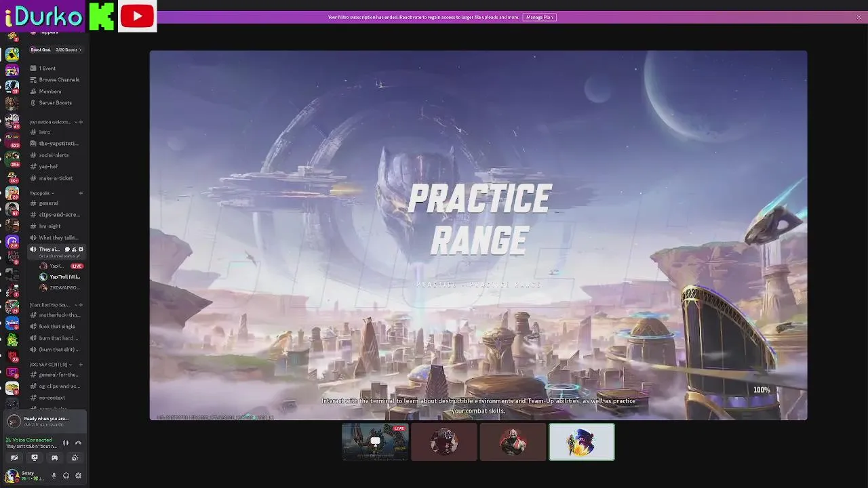Dismiss the Nitro subscription banner

click(859, 17)
